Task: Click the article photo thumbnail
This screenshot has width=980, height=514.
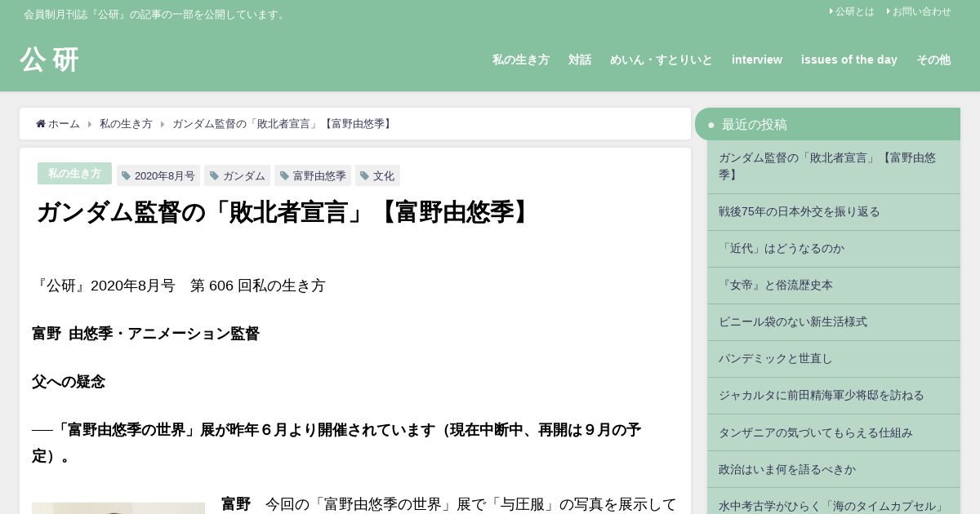Action: [x=118, y=508]
